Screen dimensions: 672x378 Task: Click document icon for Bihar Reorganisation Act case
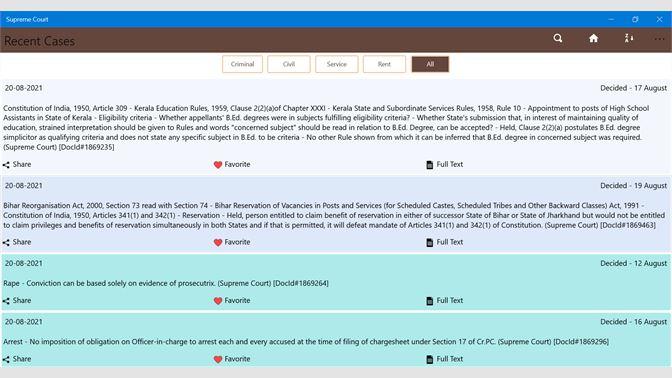(429, 242)
